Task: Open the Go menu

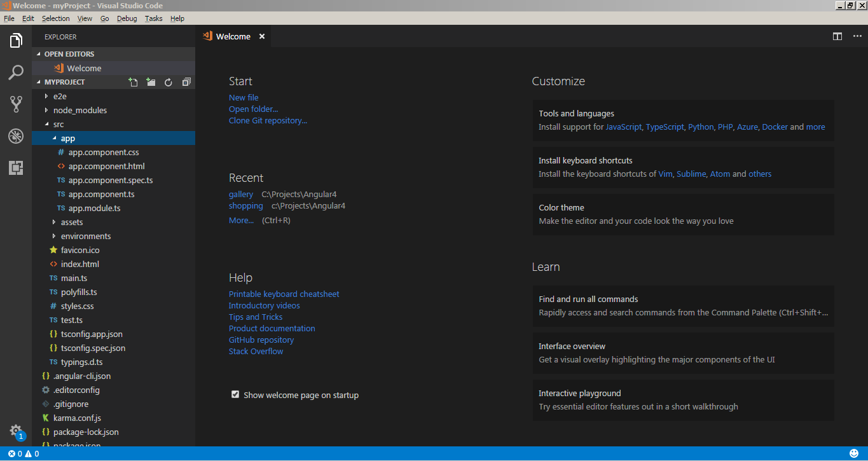Action: click(105, 18)
